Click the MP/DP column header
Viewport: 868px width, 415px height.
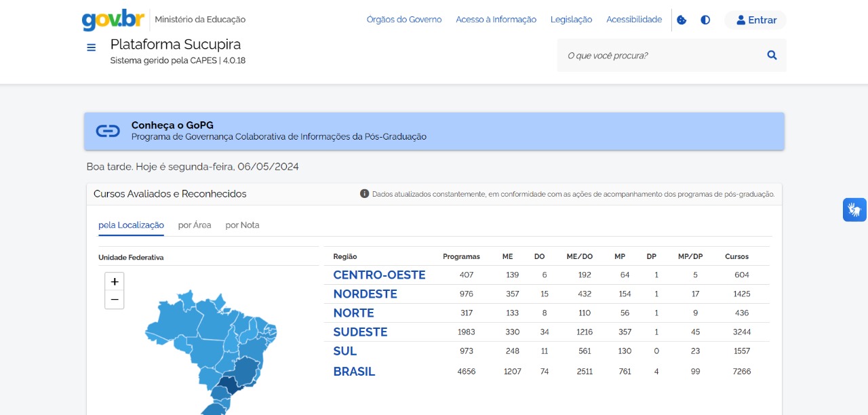pyautogui.click(x=690, y=256)
